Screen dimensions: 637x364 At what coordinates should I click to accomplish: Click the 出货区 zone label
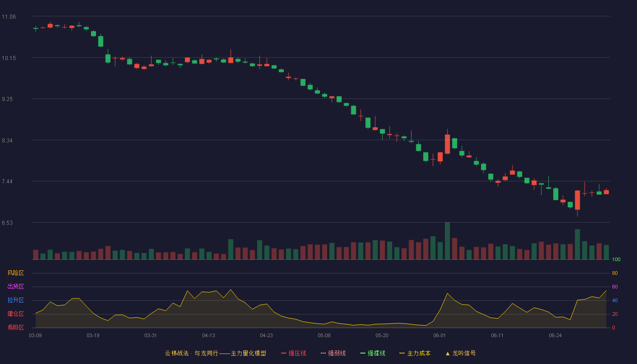click(15, 287)
